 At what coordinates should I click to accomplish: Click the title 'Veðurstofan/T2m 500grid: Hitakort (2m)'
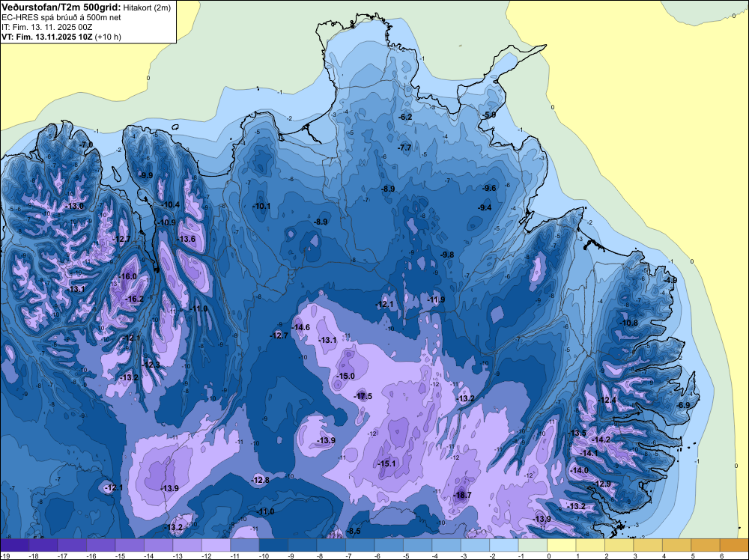pyautogui.click(x=86, y=7)
